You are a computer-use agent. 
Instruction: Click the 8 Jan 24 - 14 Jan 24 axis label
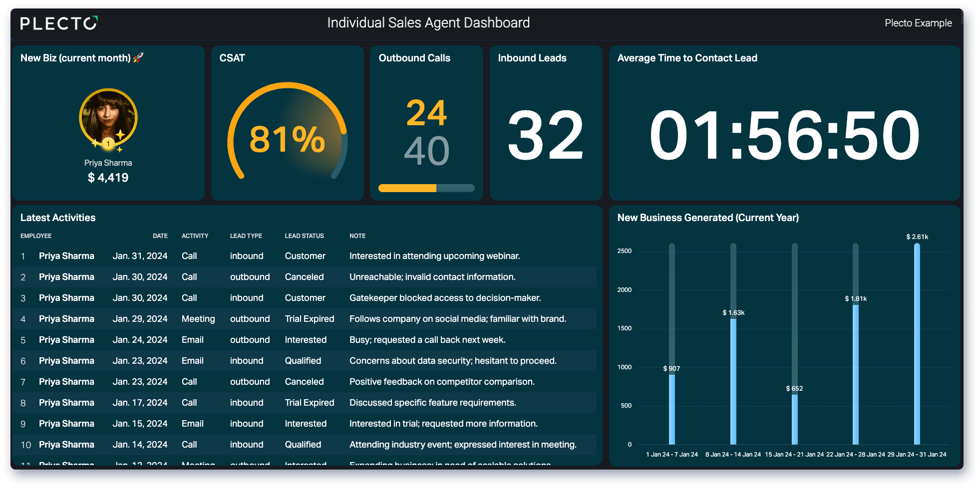(733, 455)
